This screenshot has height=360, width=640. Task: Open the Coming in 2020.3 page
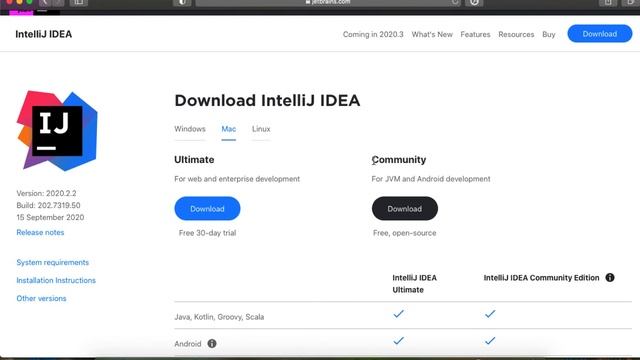click(x=373, y=34)
